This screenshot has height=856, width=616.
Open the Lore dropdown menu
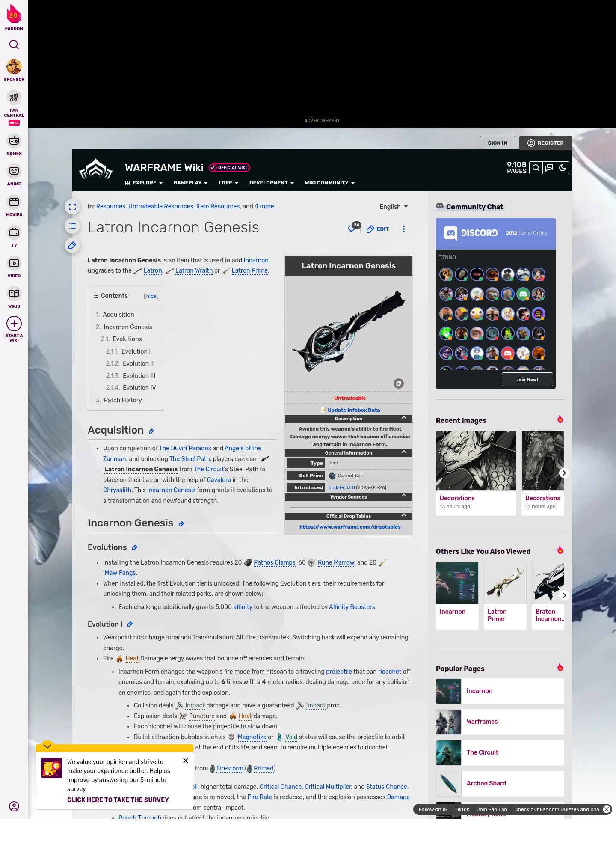[x=228, y=183]
